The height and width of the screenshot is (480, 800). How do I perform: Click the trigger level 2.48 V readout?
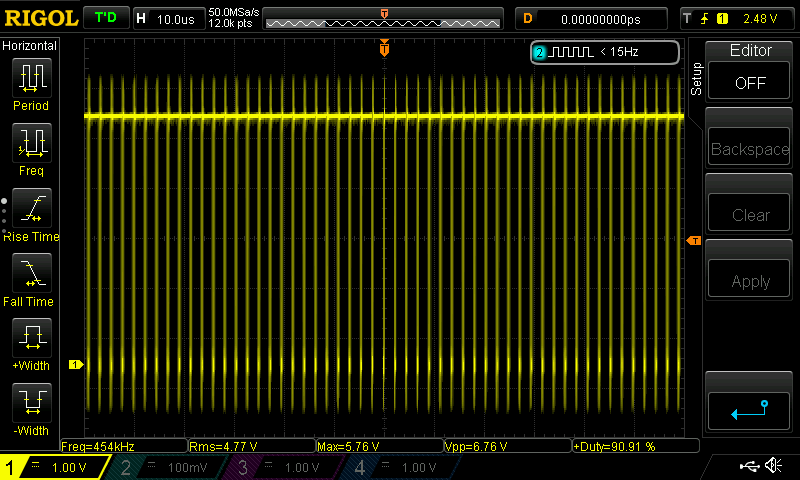pos(760,19)
